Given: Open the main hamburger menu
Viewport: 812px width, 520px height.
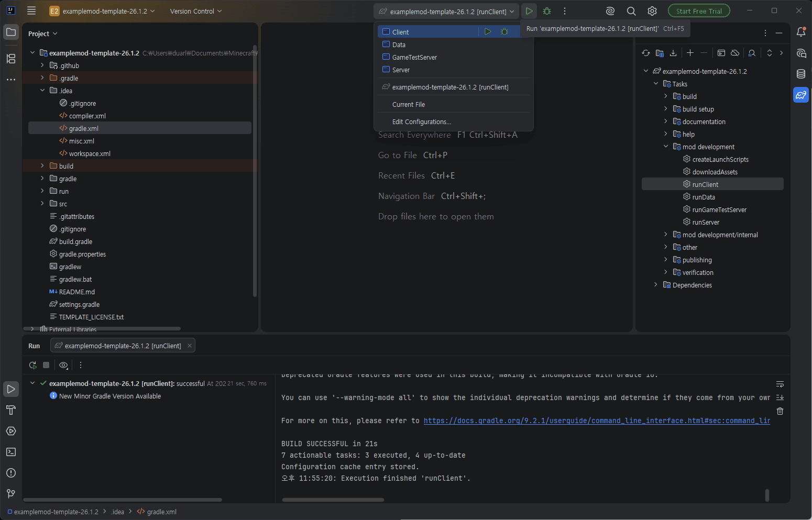Looking at the screenshot, I should point(31,11).
